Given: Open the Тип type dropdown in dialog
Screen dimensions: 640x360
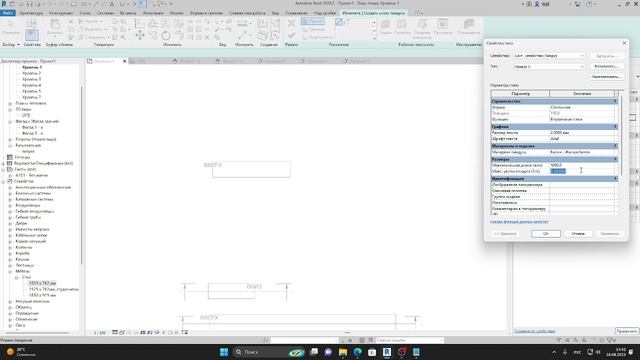Looking at the screenshot, I should (549, 67).
